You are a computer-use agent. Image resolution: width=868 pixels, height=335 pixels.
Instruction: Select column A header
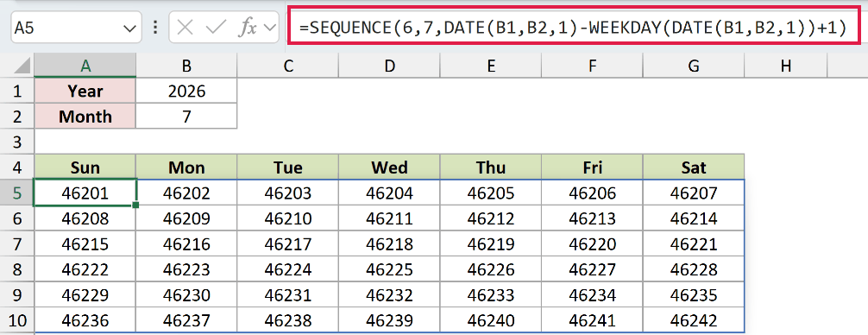(85, 66)
